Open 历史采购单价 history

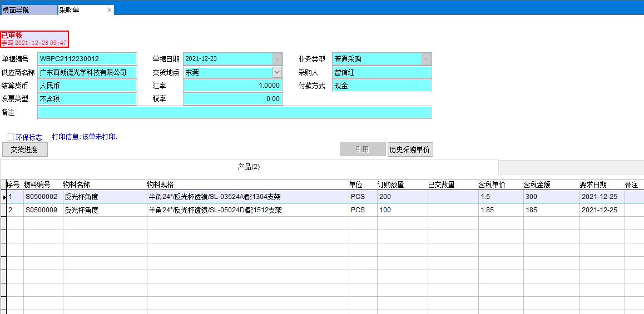point(410,149)
